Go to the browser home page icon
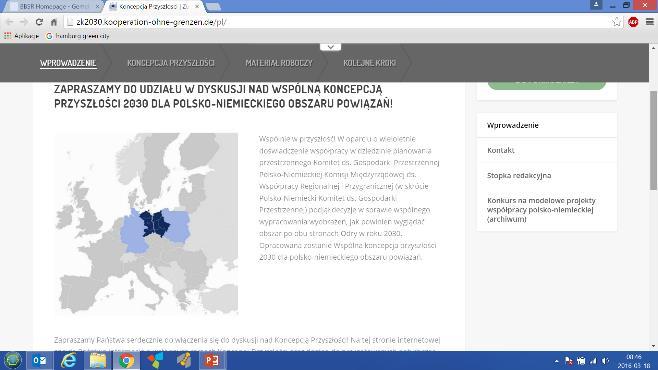658x370 pixels. (54, 22)
